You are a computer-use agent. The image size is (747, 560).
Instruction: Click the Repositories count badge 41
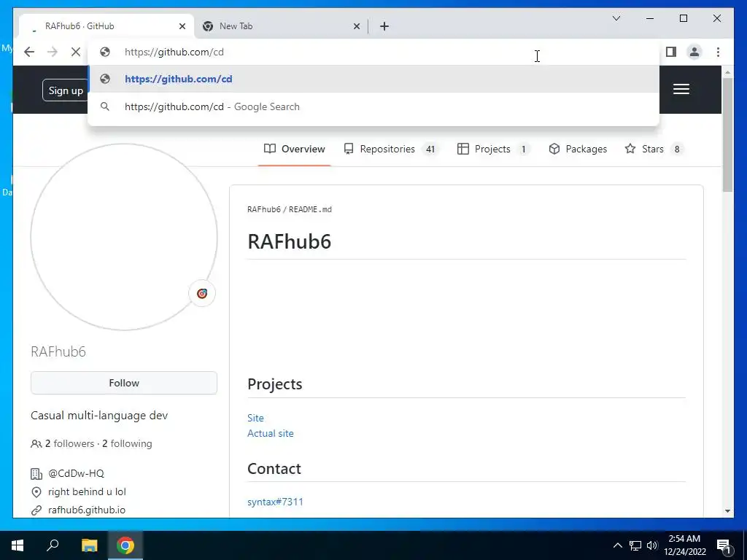(430, 149)
